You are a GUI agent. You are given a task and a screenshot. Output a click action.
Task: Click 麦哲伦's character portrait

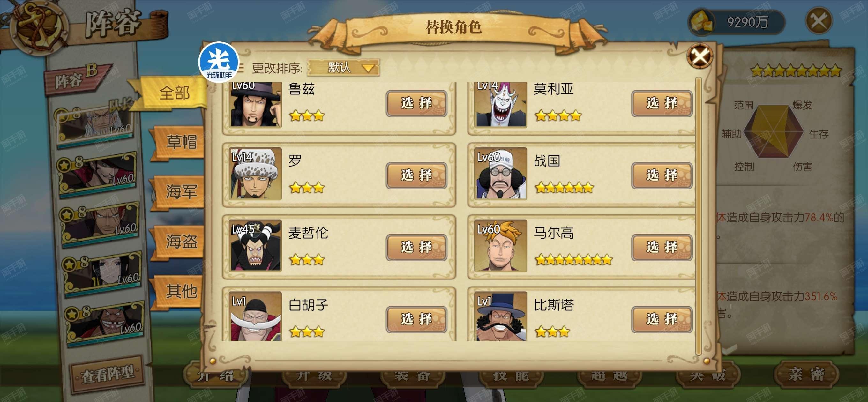tap(255, 246)
